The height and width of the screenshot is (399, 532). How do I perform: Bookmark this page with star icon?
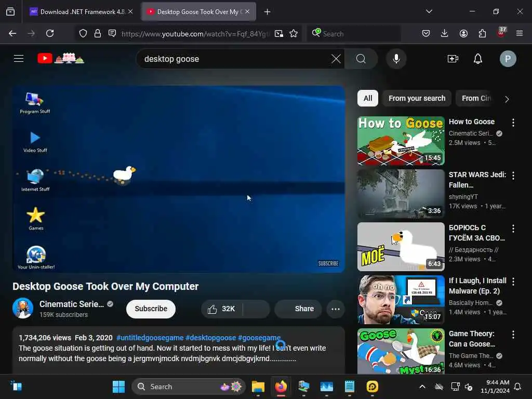[x=294, y=33]
